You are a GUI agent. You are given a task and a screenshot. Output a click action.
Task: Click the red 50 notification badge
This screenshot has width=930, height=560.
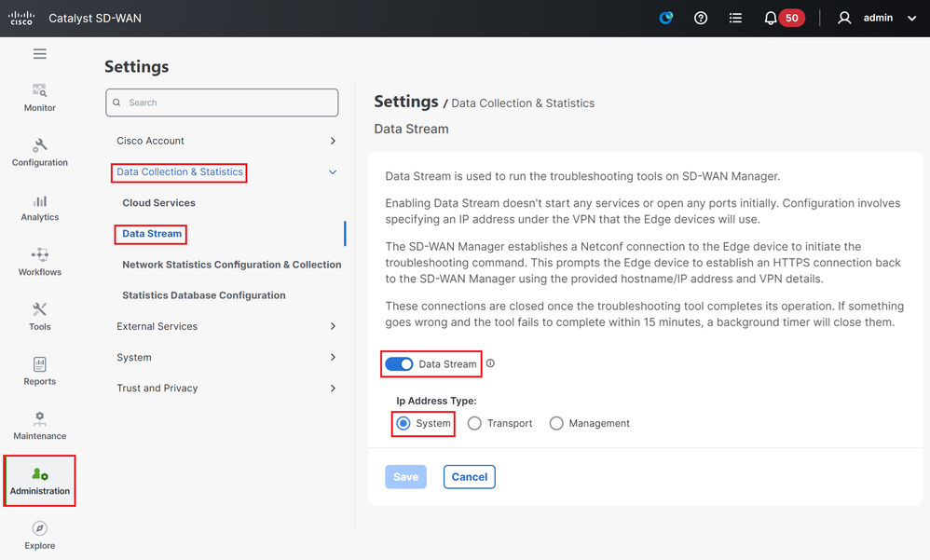792,18
